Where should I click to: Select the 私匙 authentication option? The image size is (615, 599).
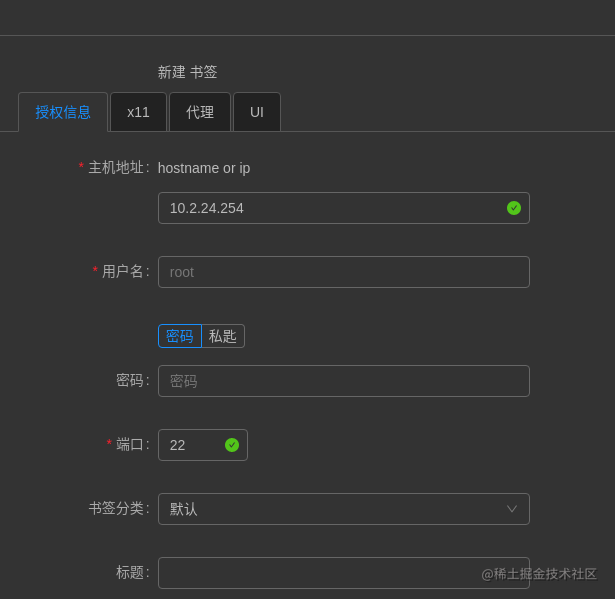tap(223, 336)
